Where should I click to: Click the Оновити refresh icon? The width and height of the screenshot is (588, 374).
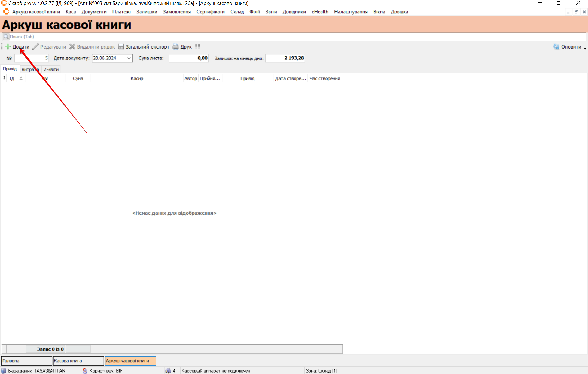tap(556, 47)
